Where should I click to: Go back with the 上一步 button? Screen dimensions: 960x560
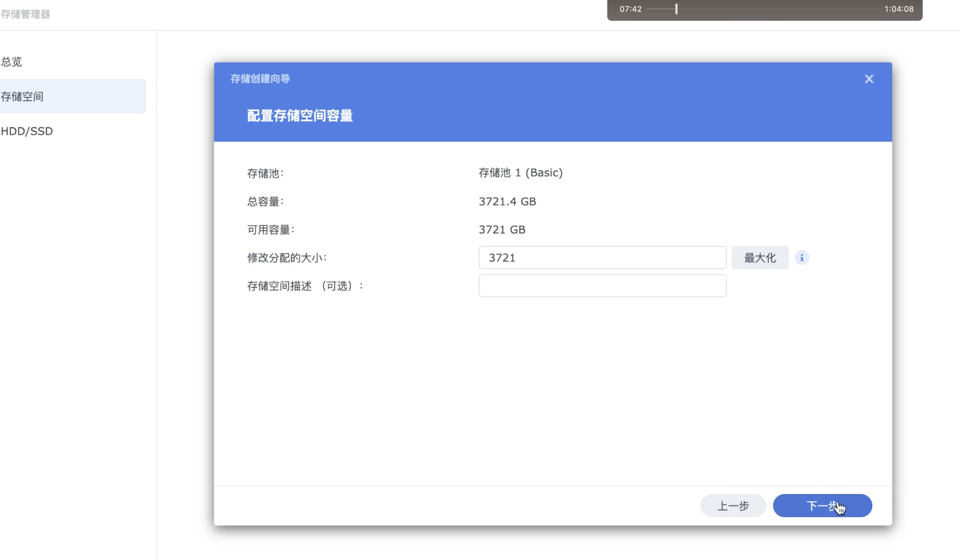point(733,506)
